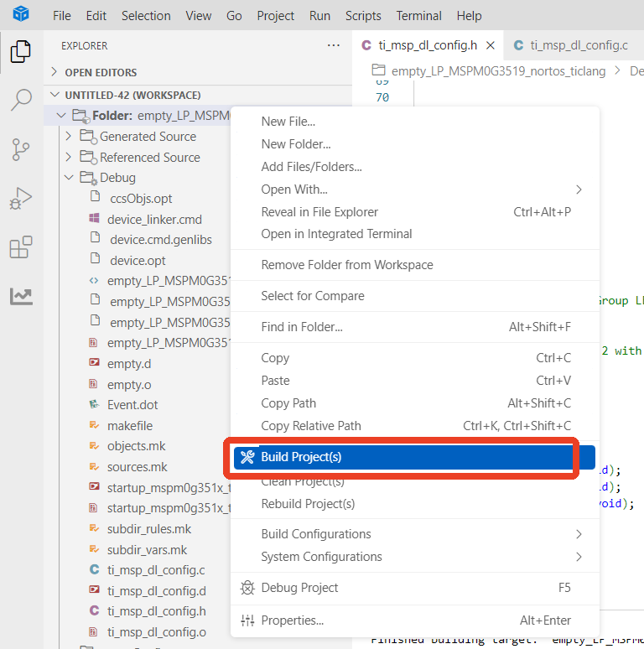Open the Project menu

(275, 16)
